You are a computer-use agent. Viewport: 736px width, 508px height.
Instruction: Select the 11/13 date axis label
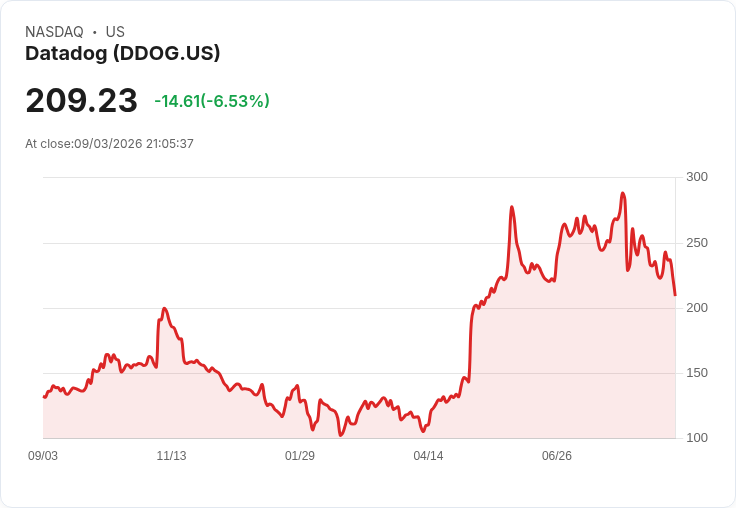tap(171, 455)
